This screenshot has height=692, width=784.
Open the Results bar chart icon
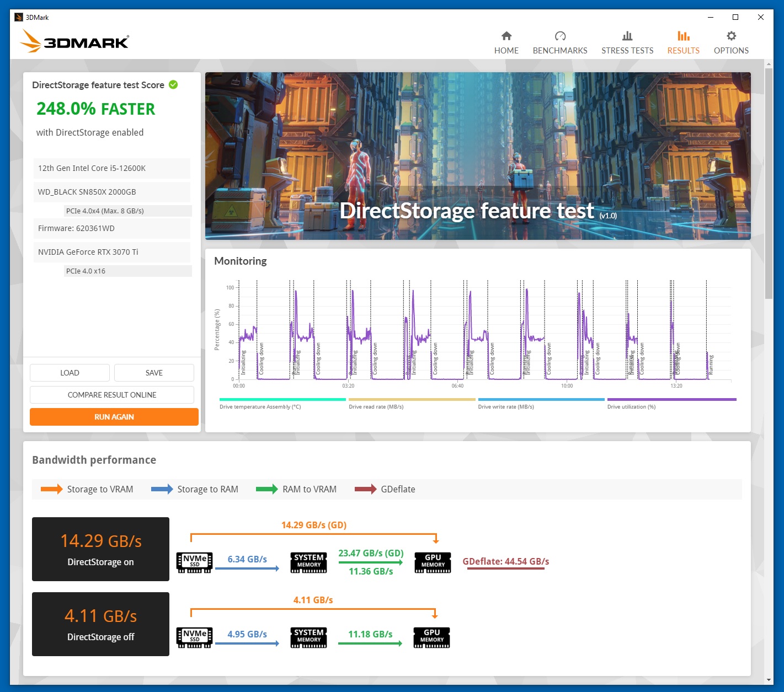pyautogui.click(x=684, y=36)
